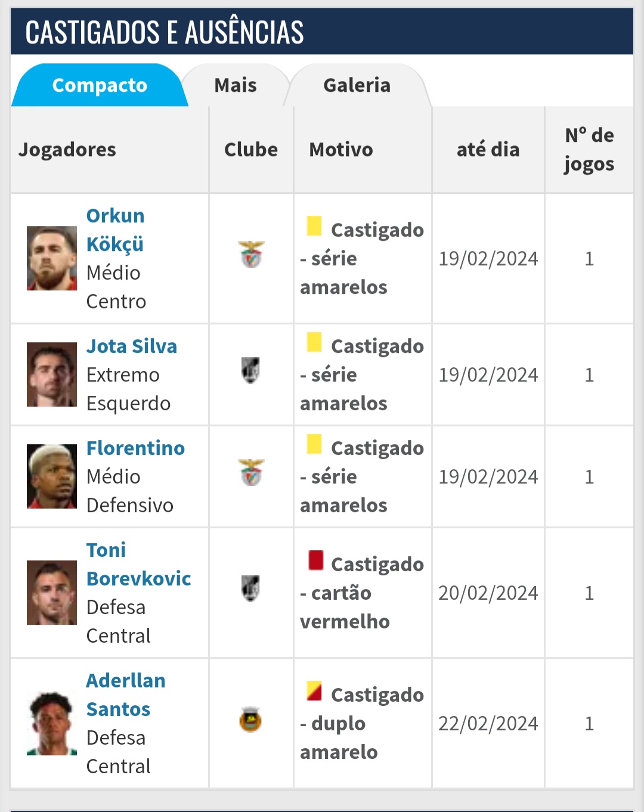The height and width of the screenshot is (812, 644).
Task: Click Benfica crest in Orkun Kökçü row
Action: (x=251, y=255)
